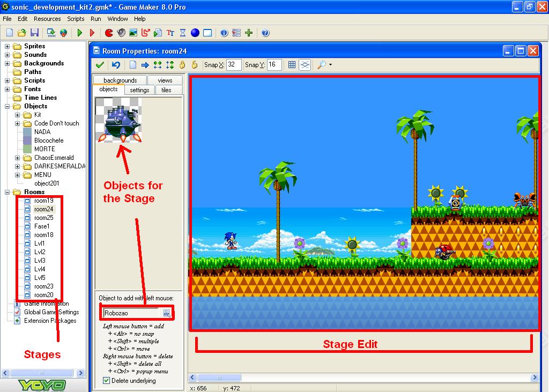Publish your game globe icon
The image size is (549, 392).
[63, 33]
